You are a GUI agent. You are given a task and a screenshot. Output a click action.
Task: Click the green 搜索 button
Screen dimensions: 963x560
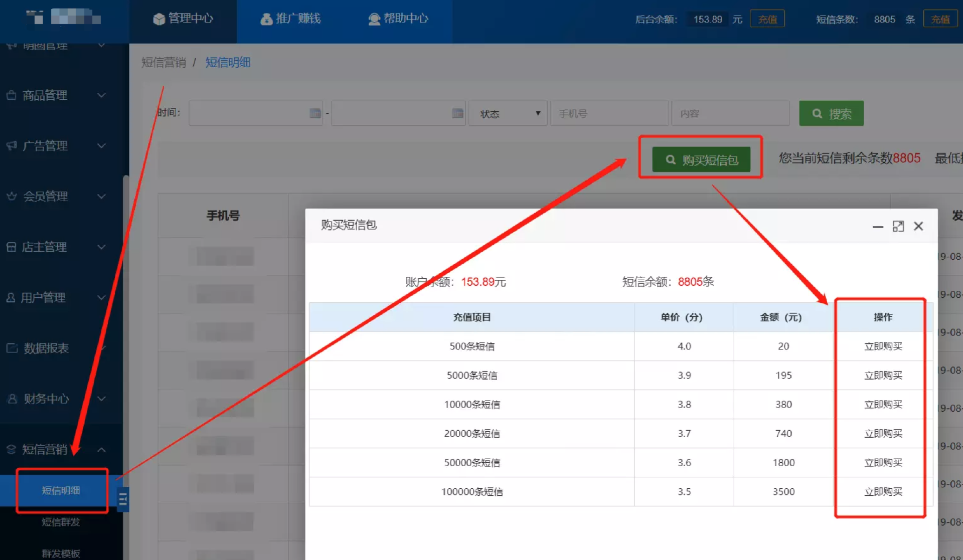831,114
